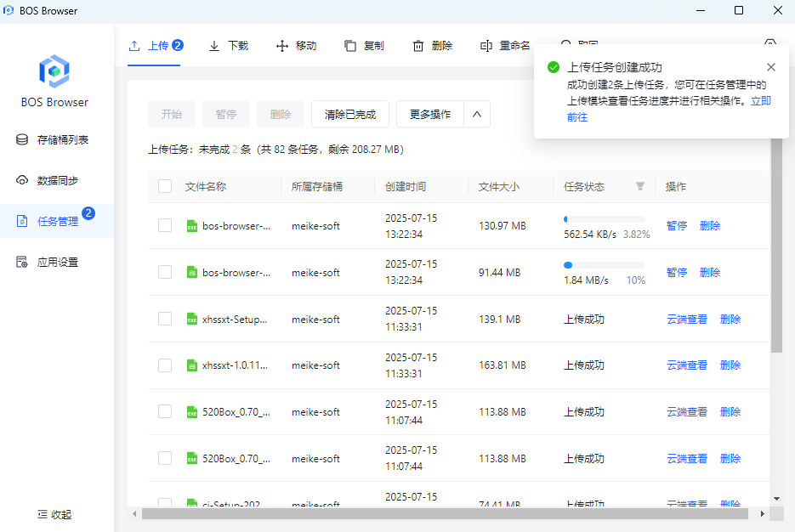The height and width of the screenshot is (532, 795).
Task: Click the 复制 copy icon
Action: point(349,46)
